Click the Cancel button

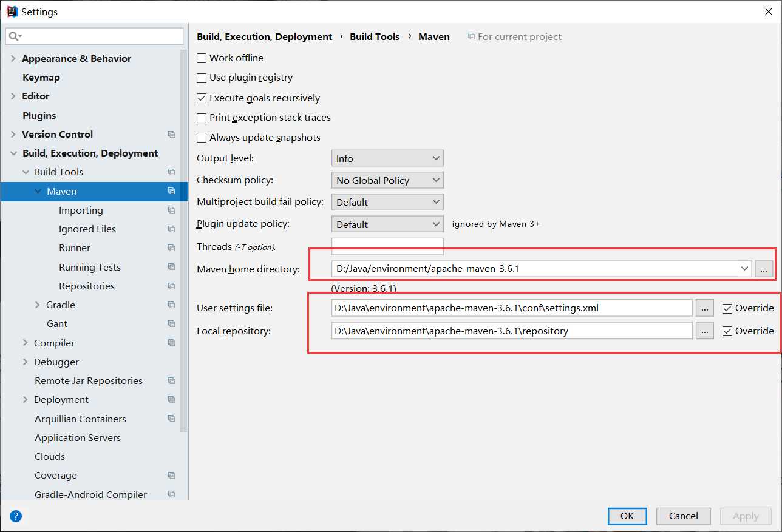[684, 516]
